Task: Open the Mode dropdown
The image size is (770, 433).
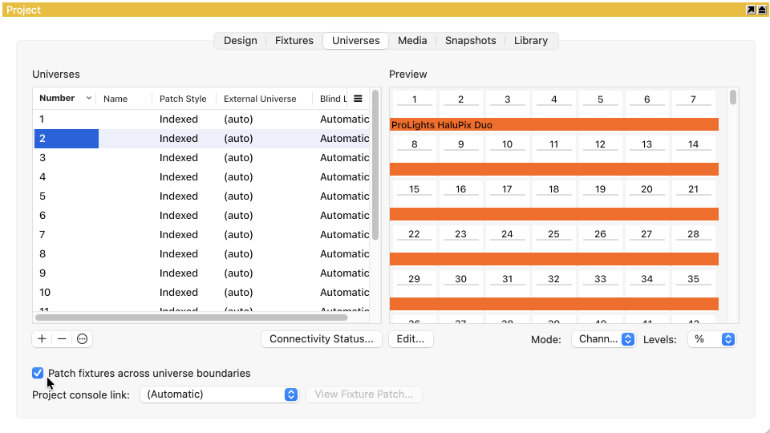Action: [x=604, y=339]
